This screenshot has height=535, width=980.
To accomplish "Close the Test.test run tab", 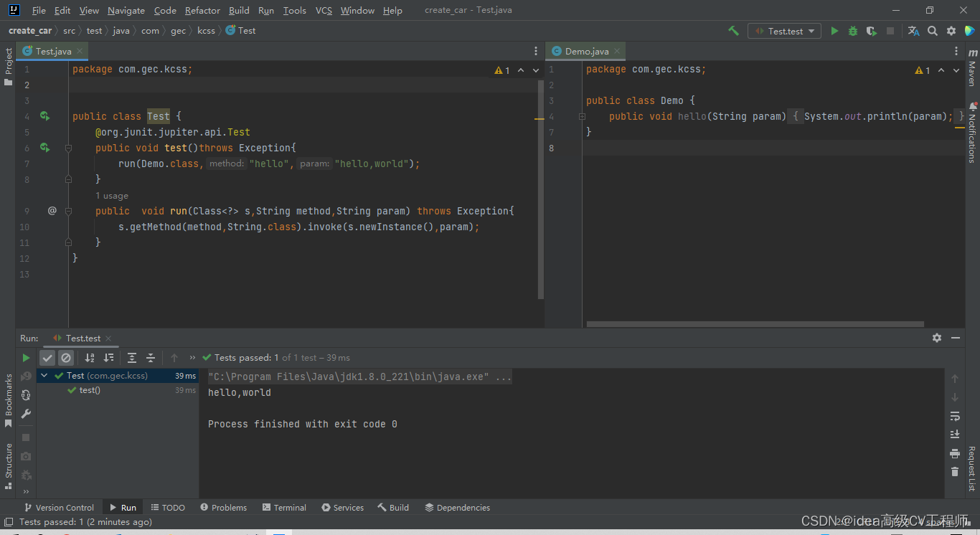I will click(x=108, y=338).
